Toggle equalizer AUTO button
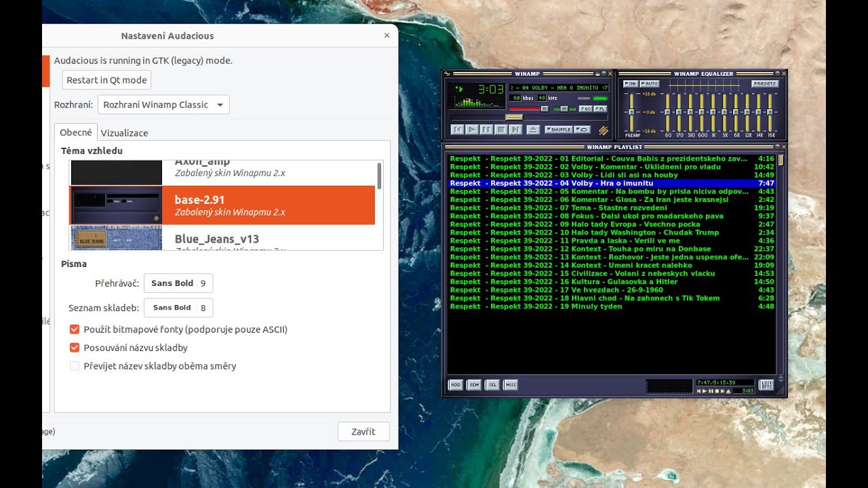 tap(650, 83)
